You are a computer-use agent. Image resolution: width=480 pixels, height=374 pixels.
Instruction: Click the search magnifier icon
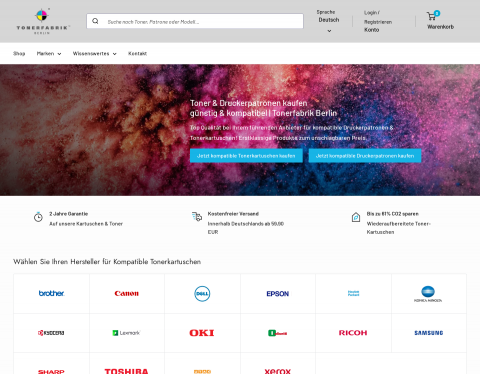tap(95, 21)
